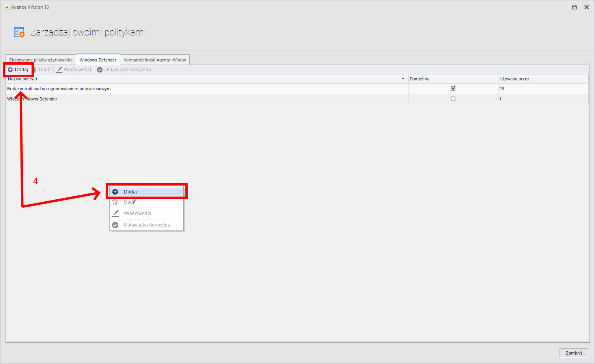Select the Windows Defender tab
Viewport: 595px width, 364px height.
98,60
